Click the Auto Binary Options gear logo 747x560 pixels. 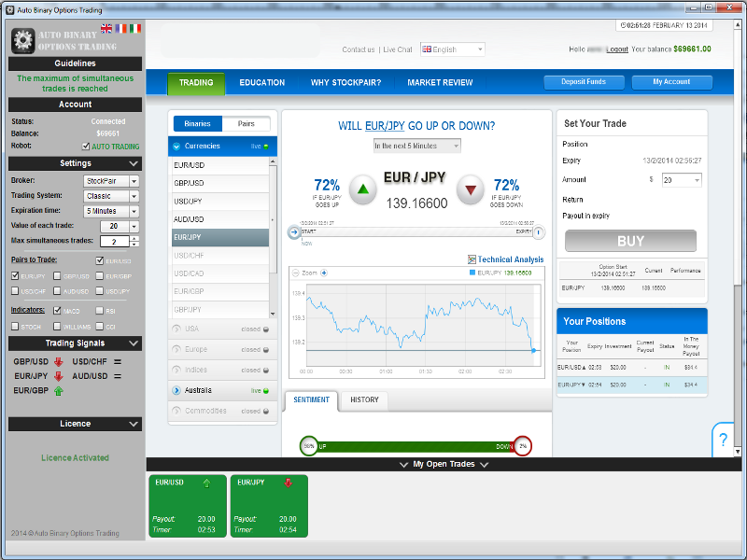pyautogui.click(x=22, y=40)
